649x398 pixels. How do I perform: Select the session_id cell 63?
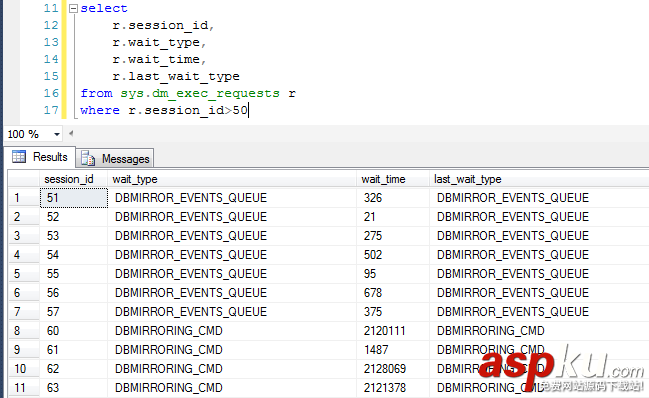tap(74, 388)
